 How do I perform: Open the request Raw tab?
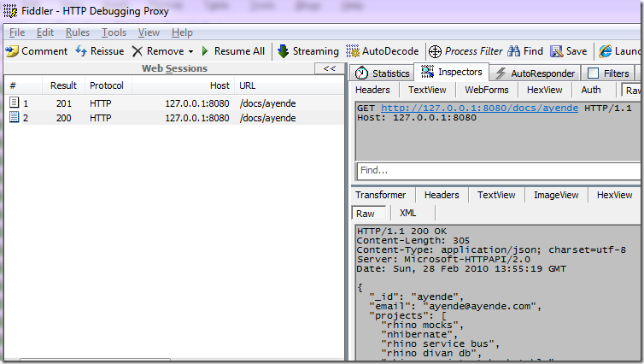coord(631,91)
